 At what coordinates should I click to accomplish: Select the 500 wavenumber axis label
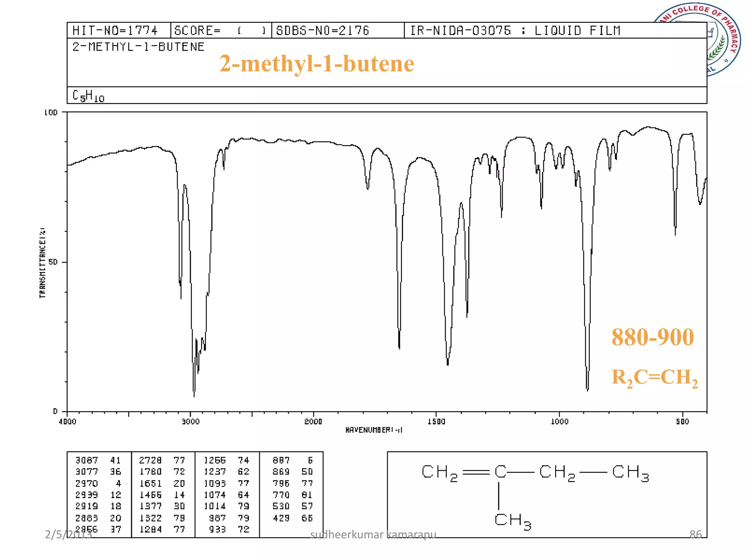click(x=682, y=422)
